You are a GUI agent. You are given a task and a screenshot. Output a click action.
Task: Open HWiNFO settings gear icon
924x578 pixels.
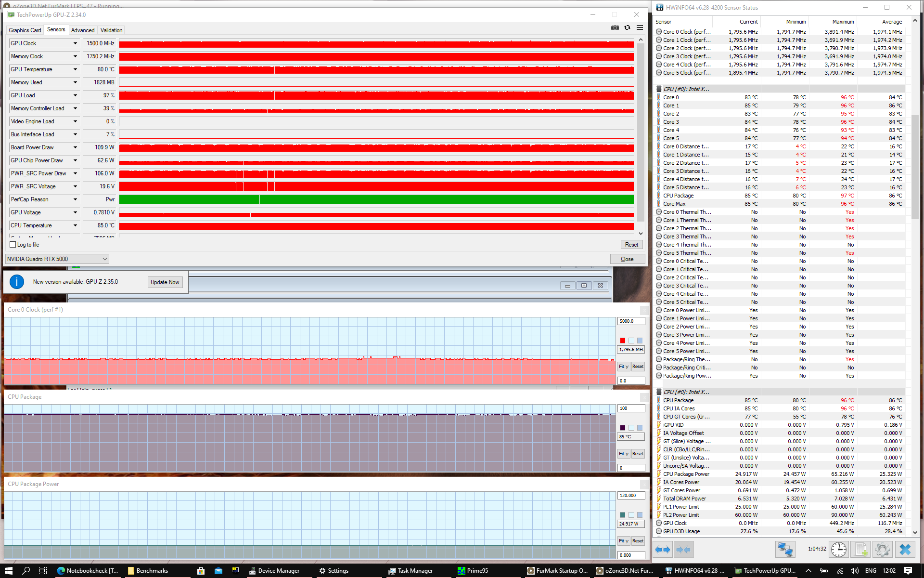882,549
